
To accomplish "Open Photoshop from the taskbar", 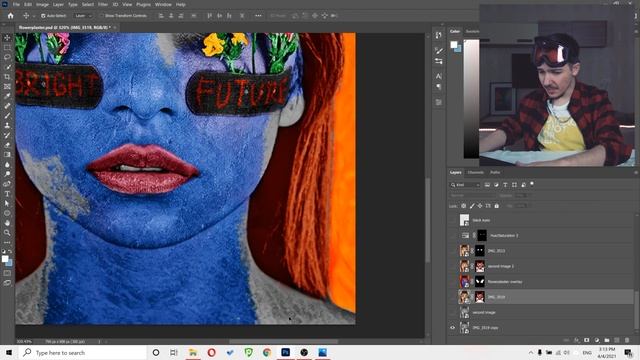I will click(285, 353).
